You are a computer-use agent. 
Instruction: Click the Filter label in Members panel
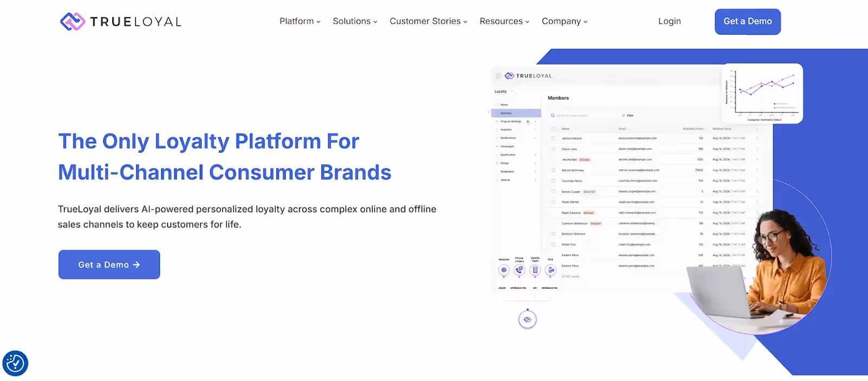tap(630, 116)
